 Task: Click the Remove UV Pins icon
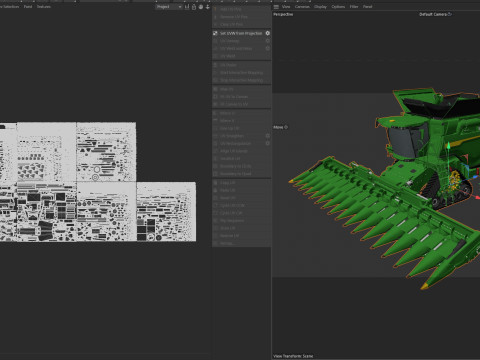215,17
